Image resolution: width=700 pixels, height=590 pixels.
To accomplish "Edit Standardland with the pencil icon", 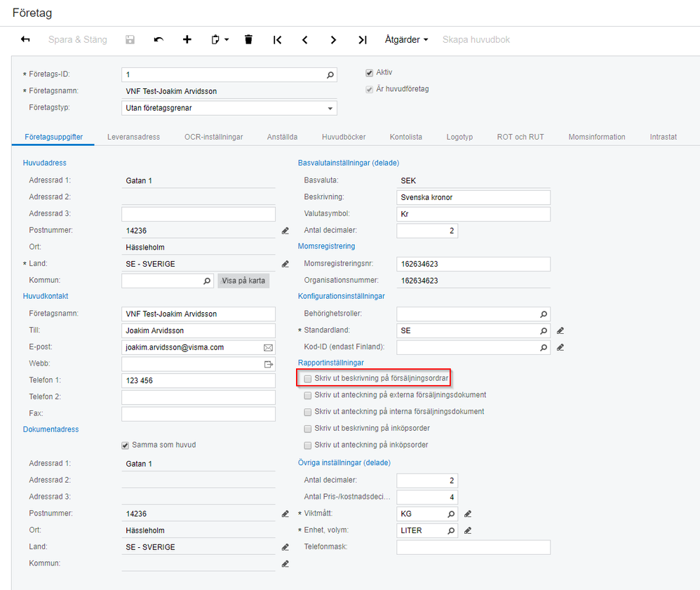I will (x=560, y=330).
